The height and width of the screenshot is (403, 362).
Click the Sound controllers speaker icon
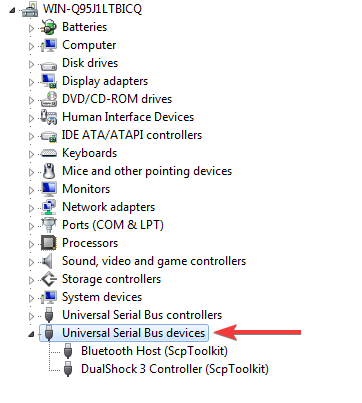(x=47, y=261)
